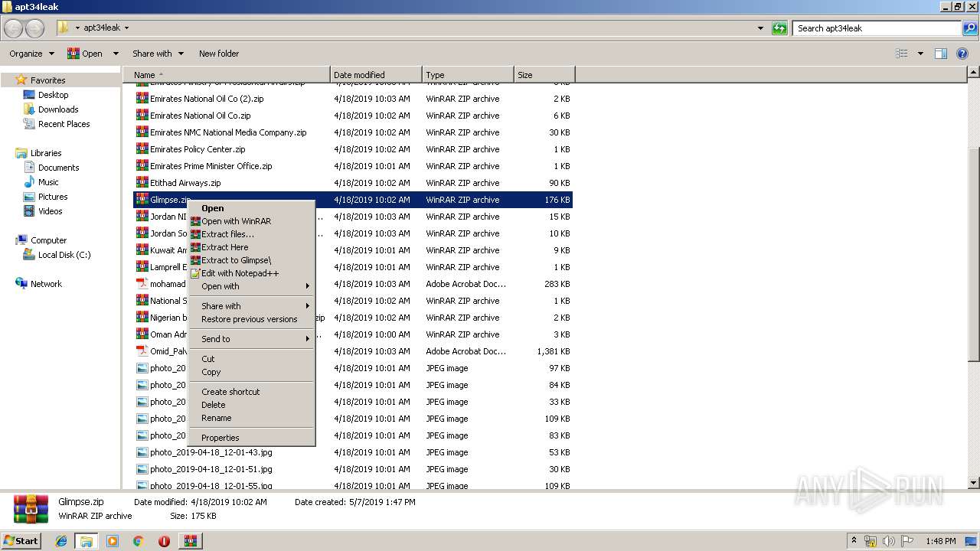Open the Organize dropdown menu
Viewport: 980px width, 551px height.
pyautogui.click(x=31, y=54)
